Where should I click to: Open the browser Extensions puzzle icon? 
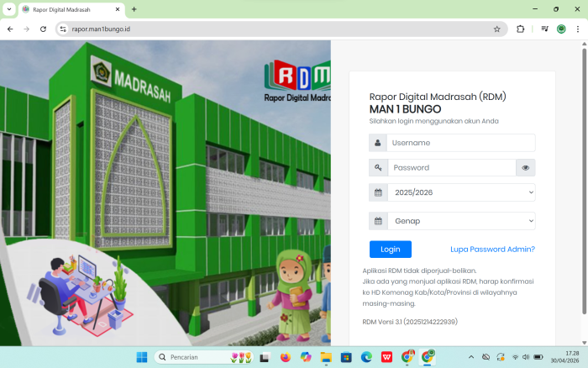point(520,29)
